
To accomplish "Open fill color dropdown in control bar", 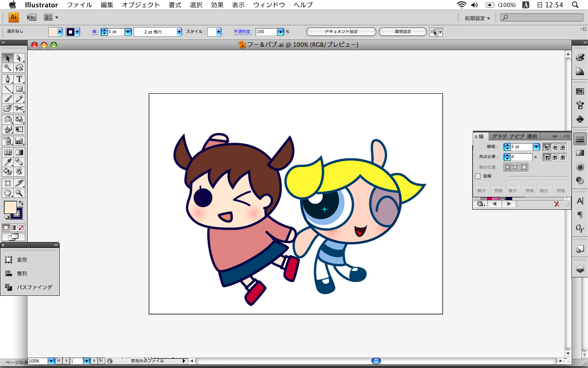I will [x=60, y=32].
